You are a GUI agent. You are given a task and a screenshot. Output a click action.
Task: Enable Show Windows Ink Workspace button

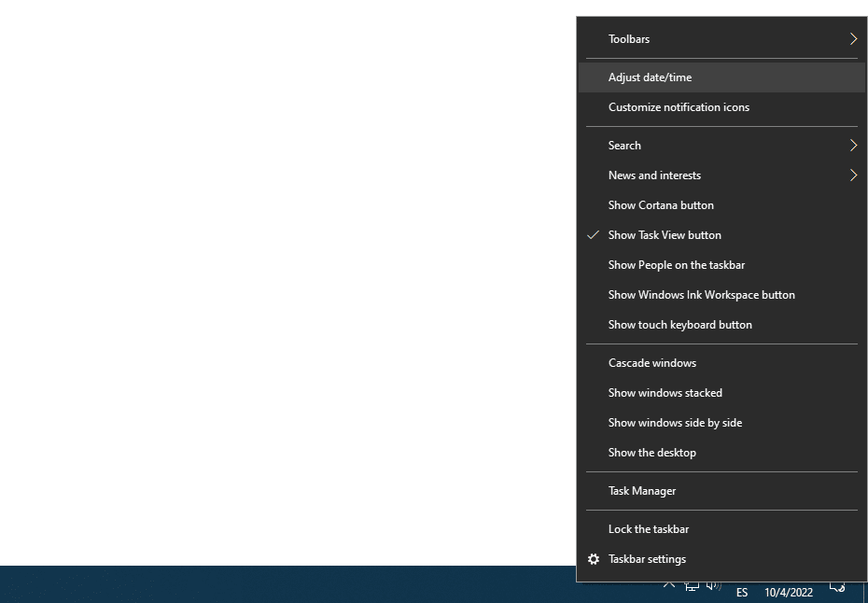[701, 294]
